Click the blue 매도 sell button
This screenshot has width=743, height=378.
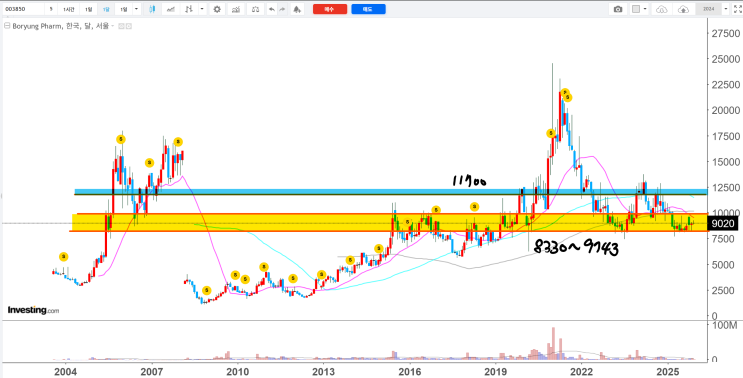368,9
